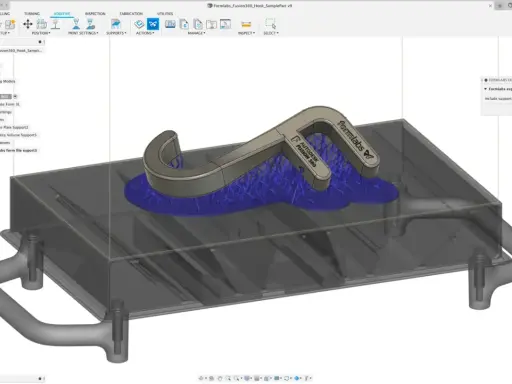This screenshot has width=512, height=384.
Task: Select the Volume Support5 tree item
Action: [18, 135]
